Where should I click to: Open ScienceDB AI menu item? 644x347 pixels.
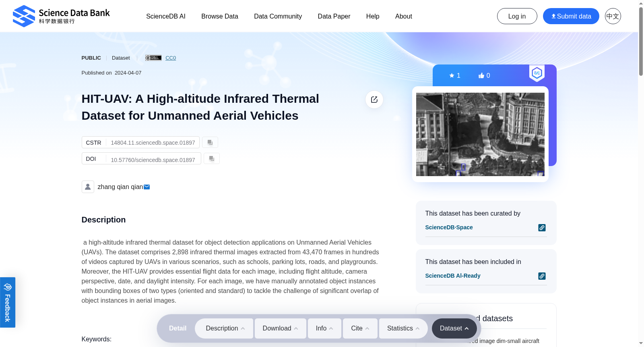pyautogui.click(x=166, y=16)
